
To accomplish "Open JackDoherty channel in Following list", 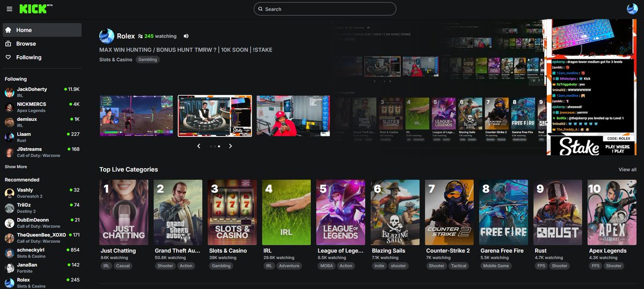I will pyautogui.click(x=42, y=92).
